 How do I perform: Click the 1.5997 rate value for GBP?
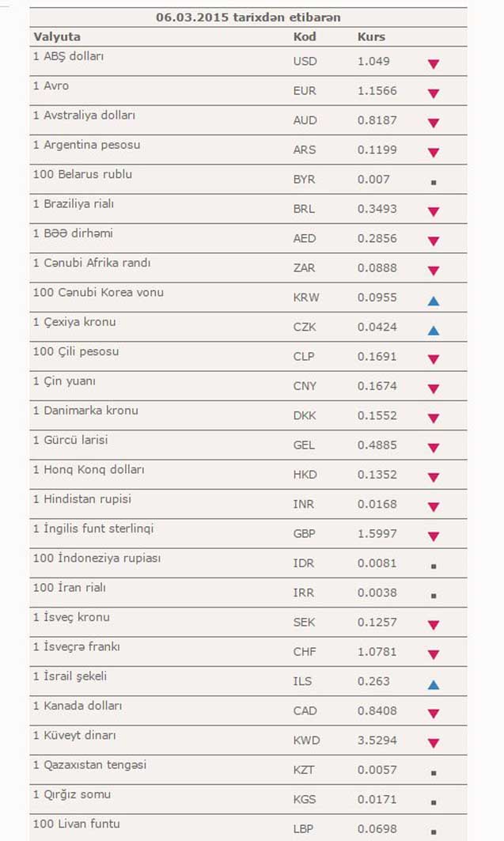[377, 534]
